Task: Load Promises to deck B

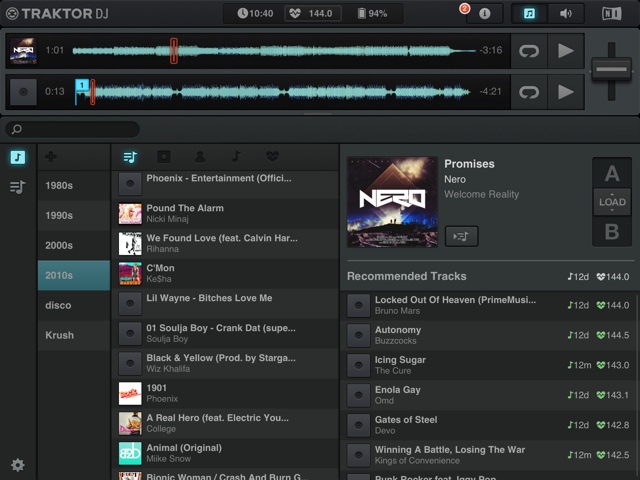Action: point(612,231)
